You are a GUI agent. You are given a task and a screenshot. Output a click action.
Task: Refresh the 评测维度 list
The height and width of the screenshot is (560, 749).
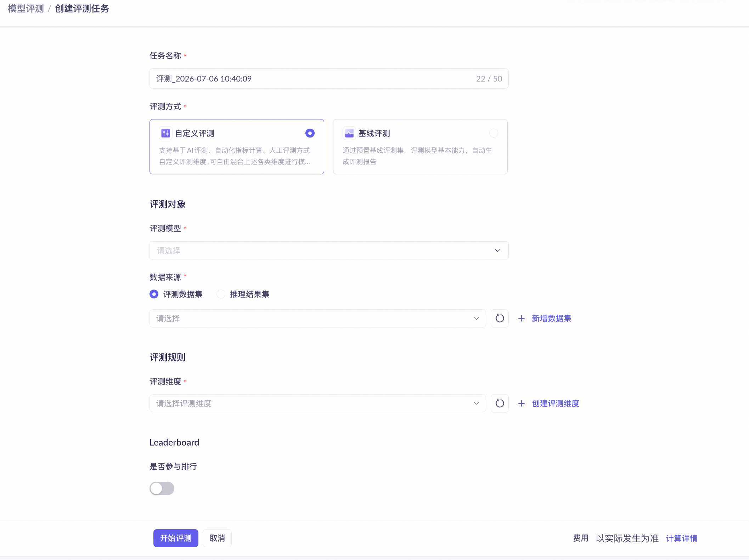(x=500, y=403)
